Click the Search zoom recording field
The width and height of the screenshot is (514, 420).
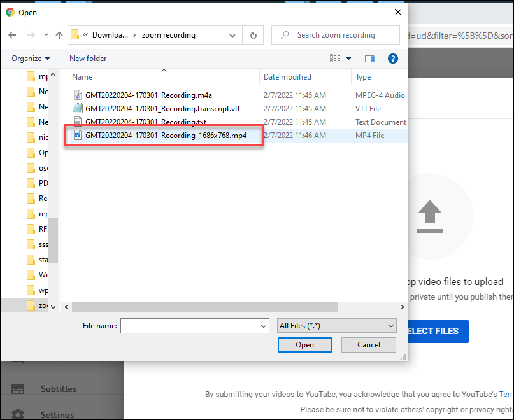[x=336, y=35]
